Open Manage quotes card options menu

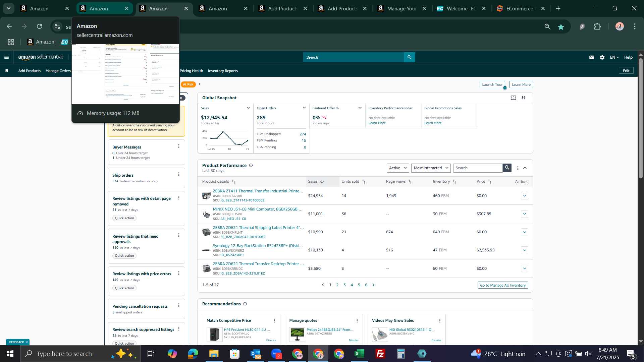[357, 321]
